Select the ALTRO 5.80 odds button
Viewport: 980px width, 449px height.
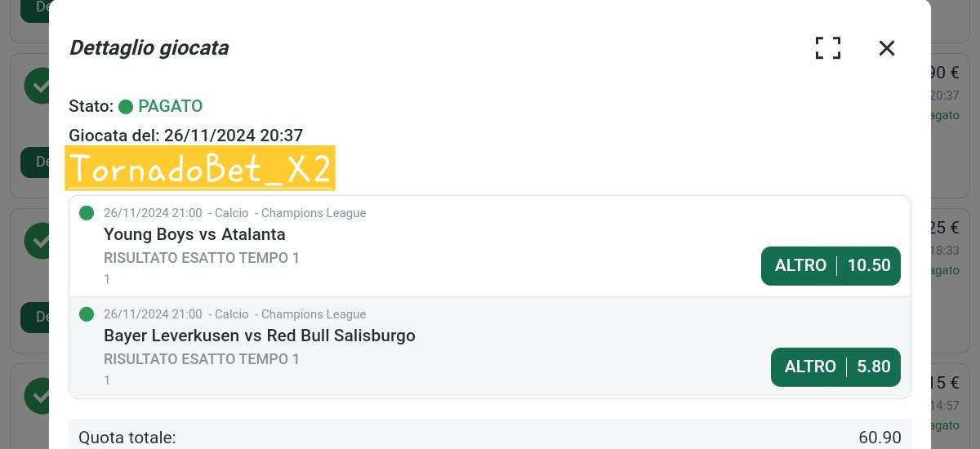click(x=835, y=367)
